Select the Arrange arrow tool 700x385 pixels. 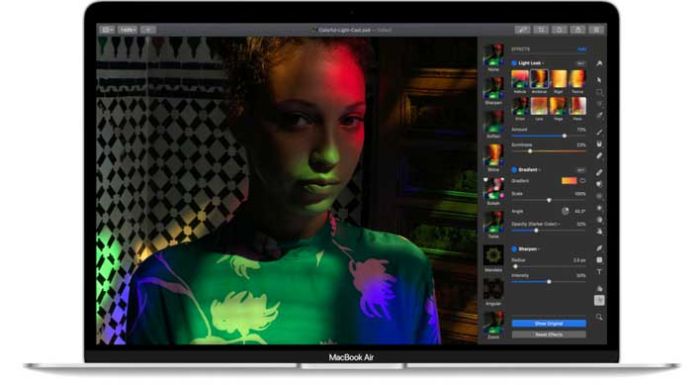coord(599,80)
